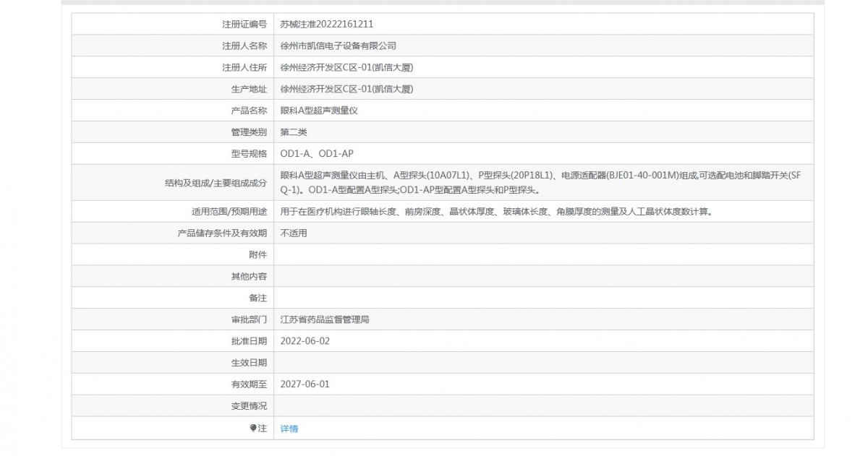Click the 变更情况 label

[x=248, y=406]
